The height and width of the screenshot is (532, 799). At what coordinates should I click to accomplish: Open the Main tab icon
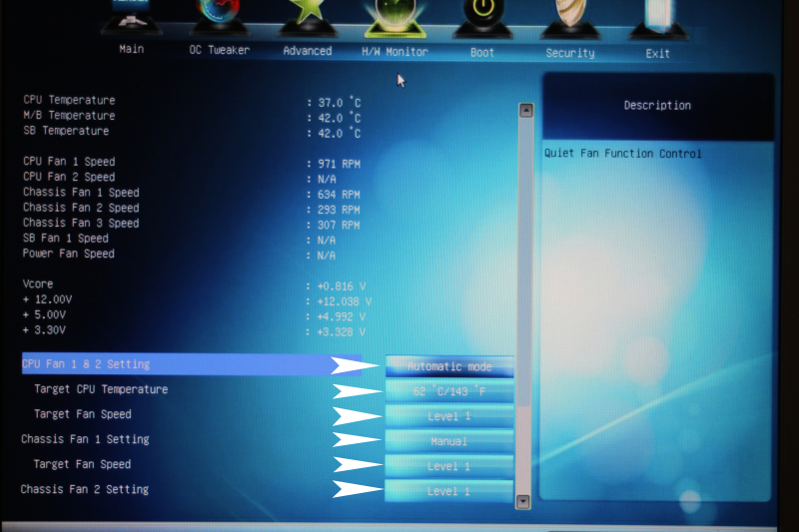[132, 17]
